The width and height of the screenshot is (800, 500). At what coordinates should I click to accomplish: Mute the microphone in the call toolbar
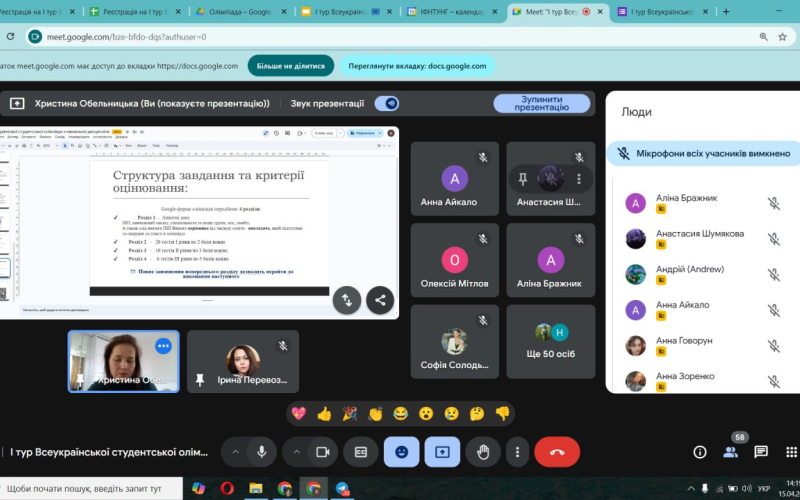pos(261,452)
